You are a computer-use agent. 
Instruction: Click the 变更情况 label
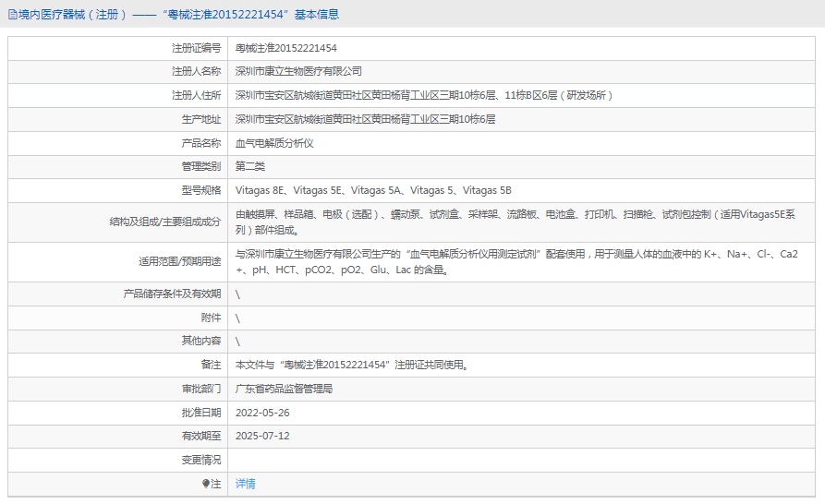[201, 460]
